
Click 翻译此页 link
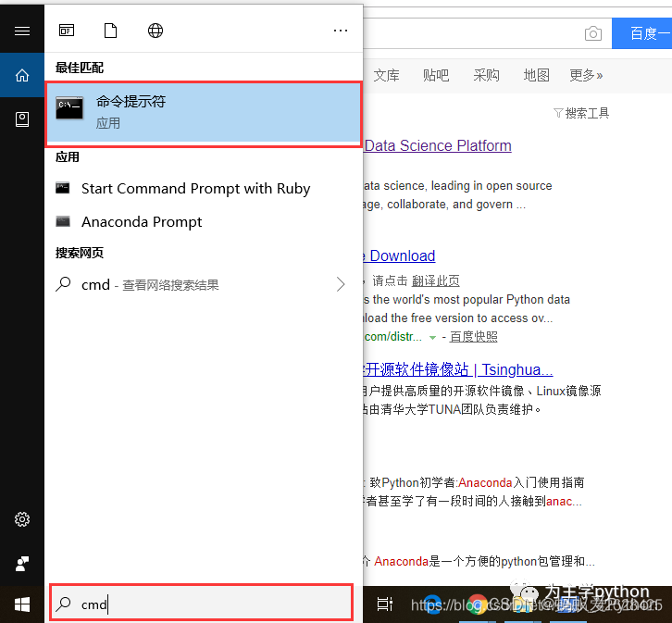coord(435,281)
